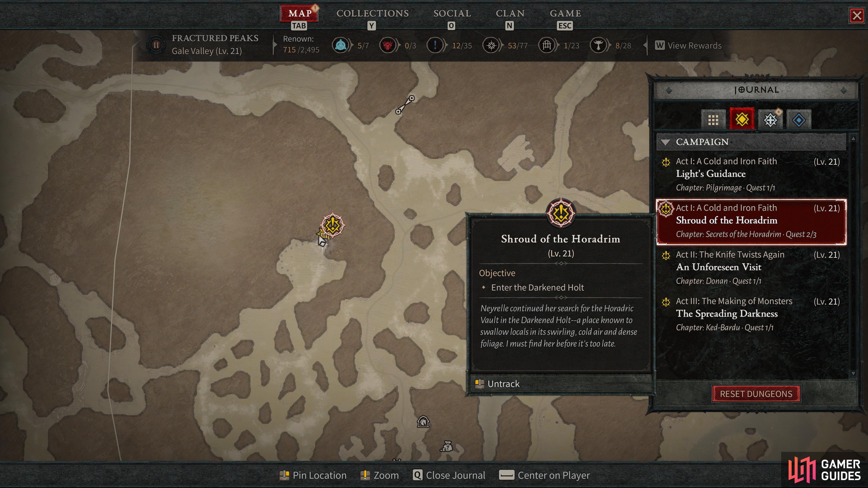Screen dimensions: 868x488
Task: Select the campaign quests journal filter icon
Action: tap(742, 119)
